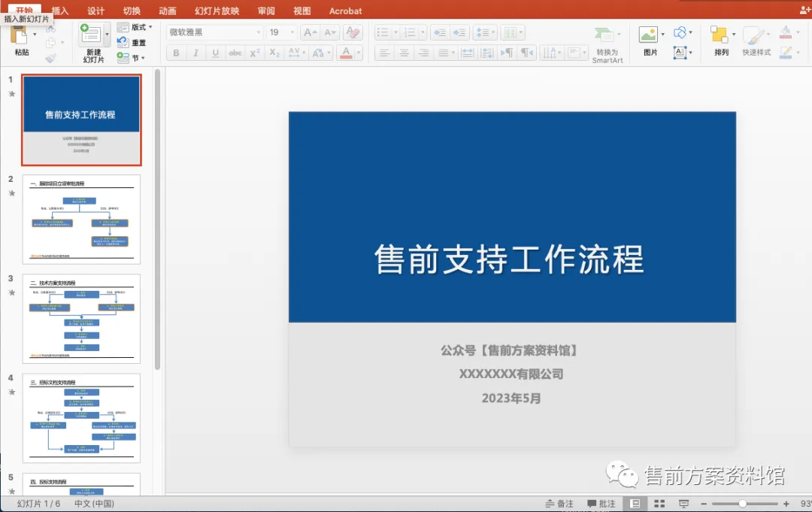Image resolution: width=812 pixels, height=512 pixels.
Task: Align text right
Action: point(423,53)
